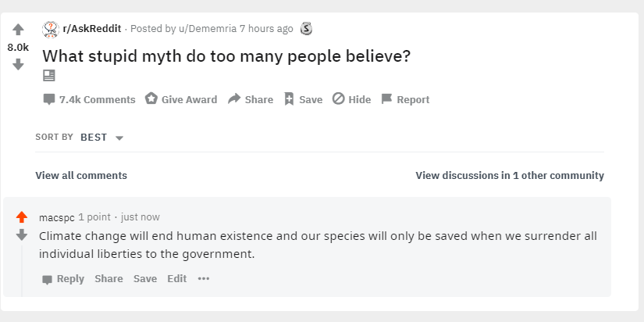The height and width of the screenshot is (322, 644).
Task: Expand the Sort By Best dropdown
Action: [x=102, y=138]
